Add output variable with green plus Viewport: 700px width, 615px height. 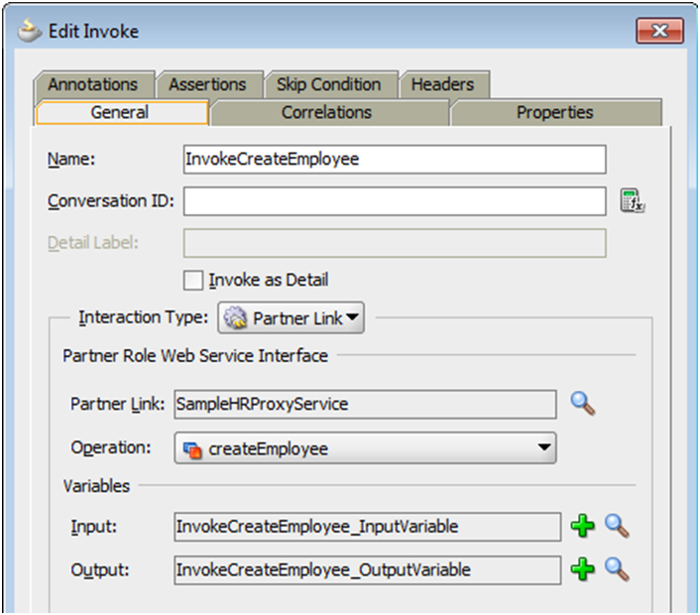(582, 570)
